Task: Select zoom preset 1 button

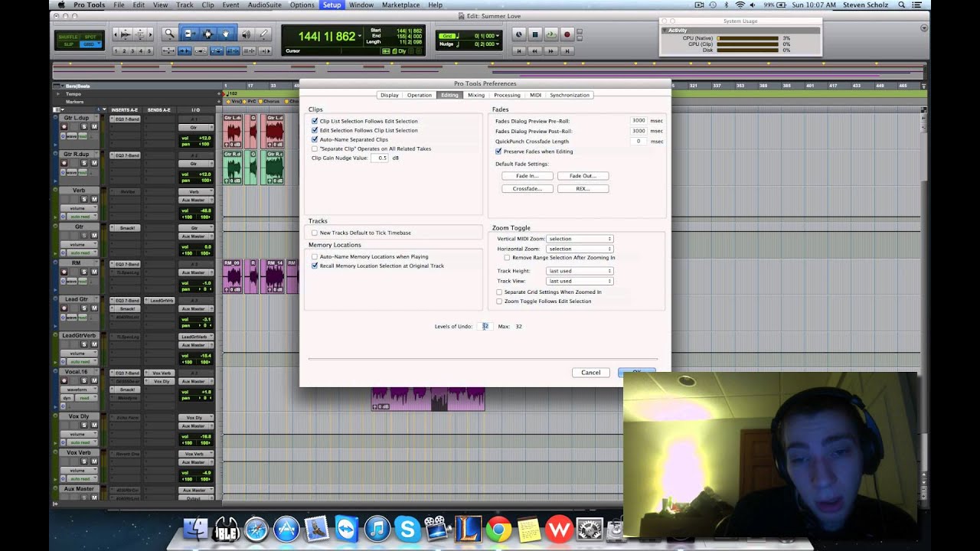Action: coord(116,51)
